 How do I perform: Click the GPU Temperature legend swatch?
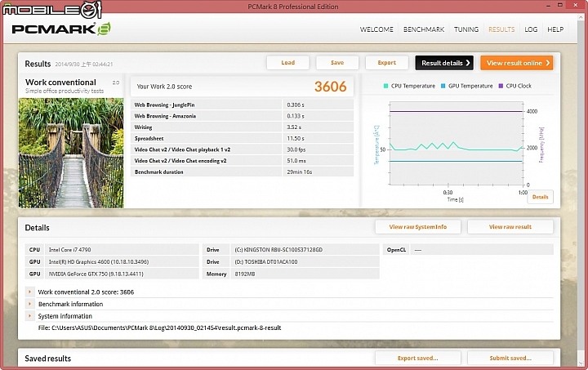coord(443,86)
